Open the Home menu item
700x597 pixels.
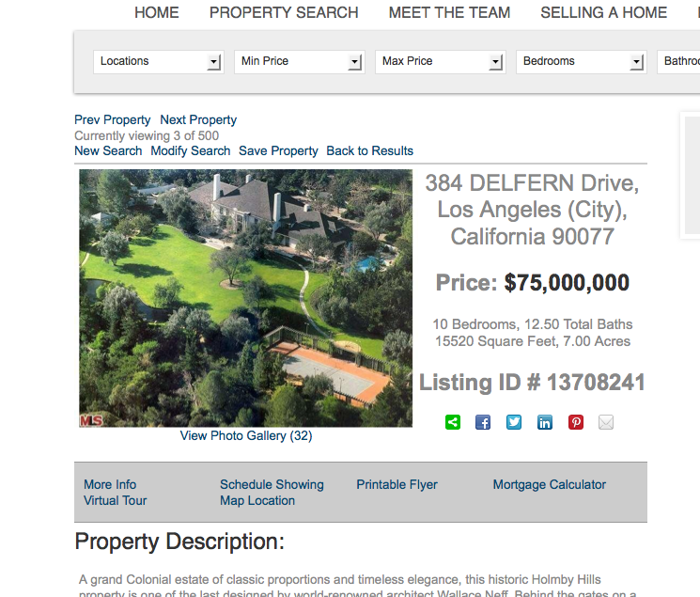click(157, 12)
